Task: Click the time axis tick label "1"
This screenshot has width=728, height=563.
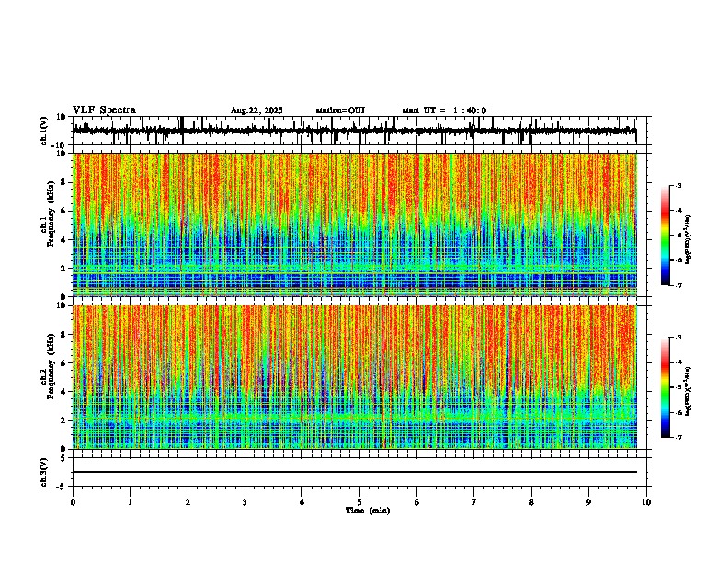Action: pos(130,502)
